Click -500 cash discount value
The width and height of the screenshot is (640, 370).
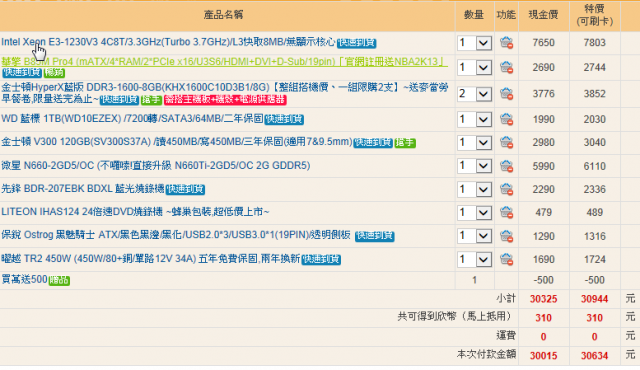coord(543,280)
